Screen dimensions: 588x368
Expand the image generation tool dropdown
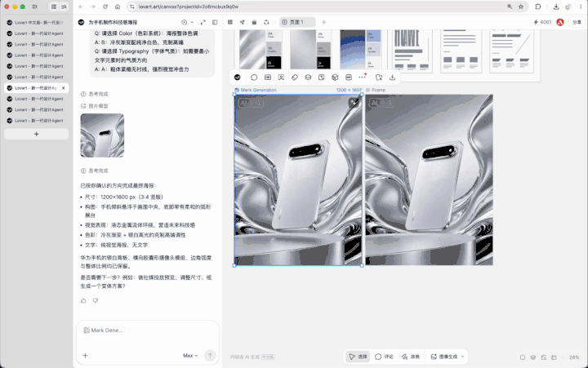tap(463, 357)
